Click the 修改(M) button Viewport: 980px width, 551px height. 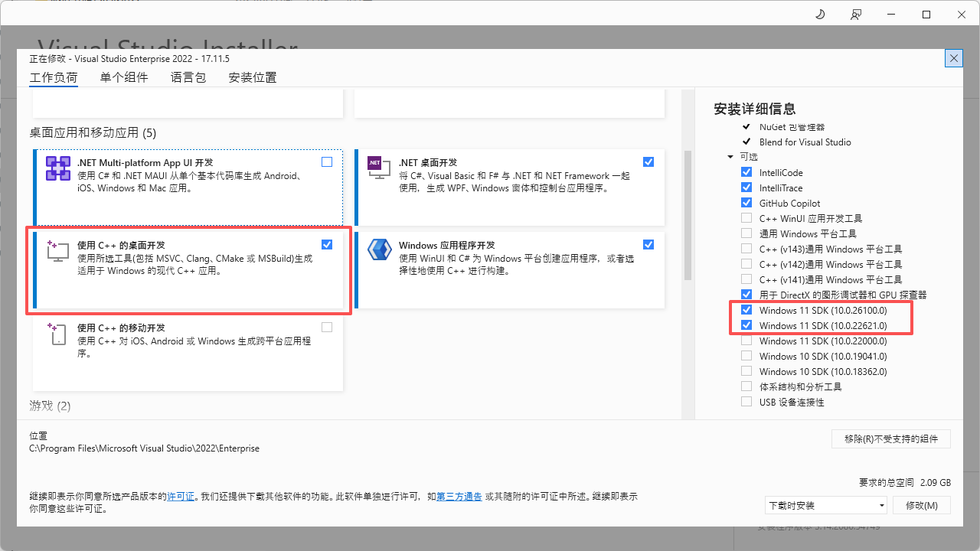(x=922, y=505)
